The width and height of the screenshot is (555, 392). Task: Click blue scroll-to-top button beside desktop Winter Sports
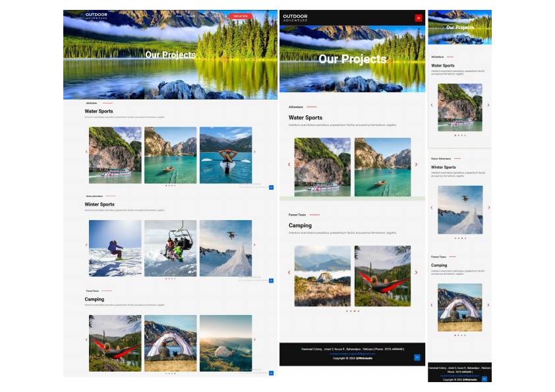(x=271, y=281)
